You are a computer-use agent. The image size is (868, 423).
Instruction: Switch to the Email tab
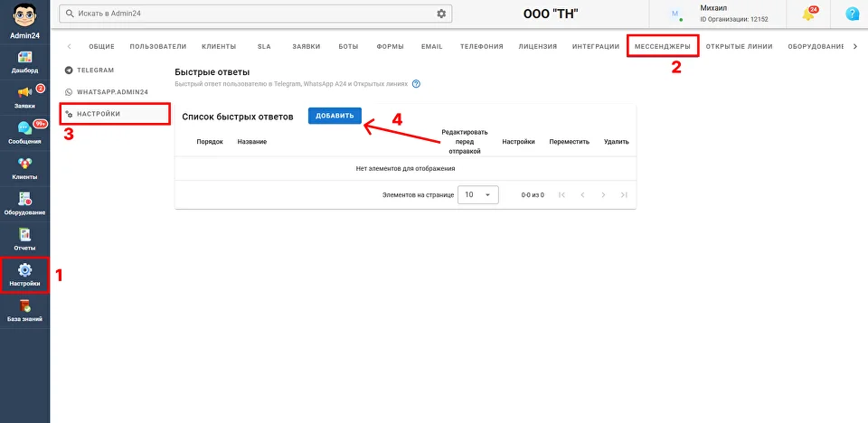point(432,46)
